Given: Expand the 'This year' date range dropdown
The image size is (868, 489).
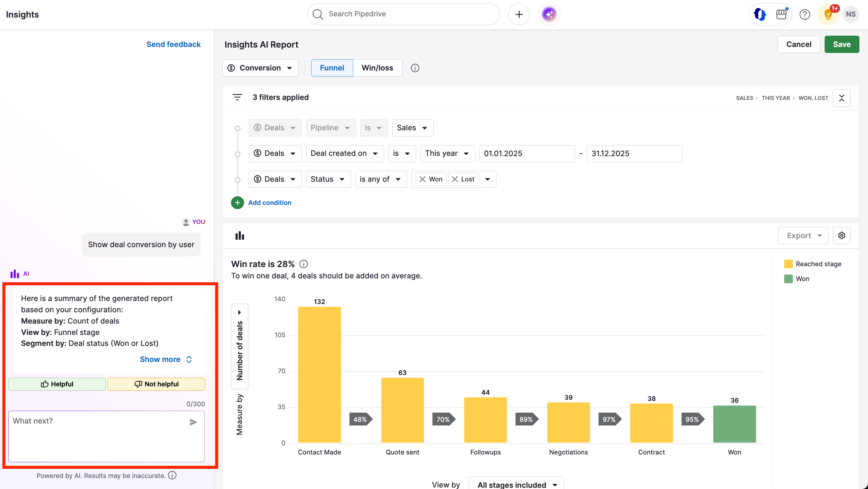Looking at the screenshot, I should (x=447, y=153).
